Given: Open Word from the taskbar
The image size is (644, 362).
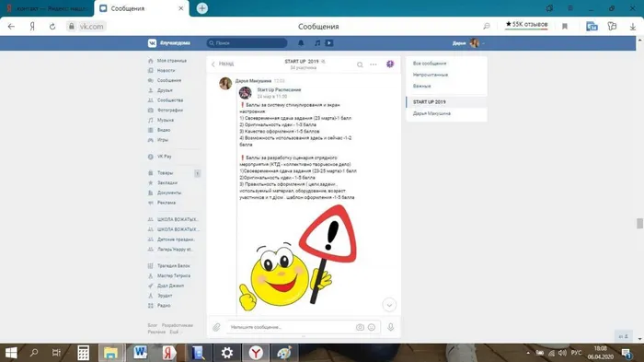Looking at the screenshot, I should [x=140, y=353].
